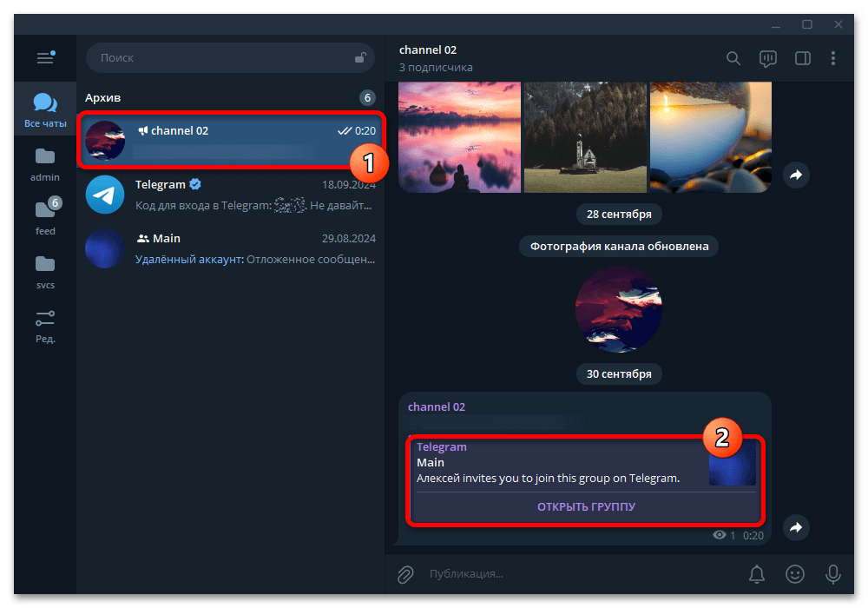Forward the invite post with arrow button
The width and height of the screenshot is (868, 608).
pyautogui.click(x=796, y=527)
